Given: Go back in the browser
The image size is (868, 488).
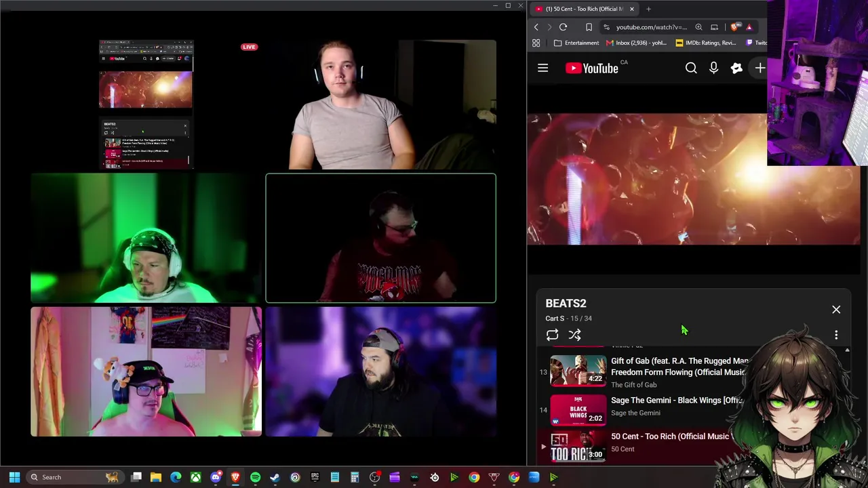Looking at the screenshot, I should coord(536,27).
